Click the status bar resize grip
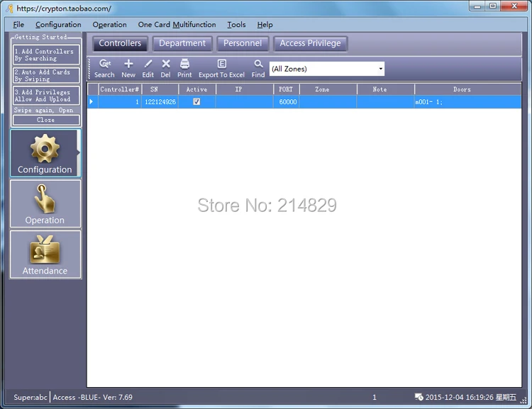Viewport: 532px width, 409px height. pos(523,400)
